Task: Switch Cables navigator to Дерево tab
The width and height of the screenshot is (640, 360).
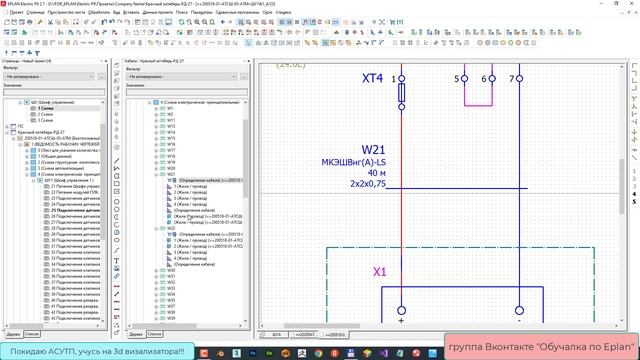Action: point(136,334)
